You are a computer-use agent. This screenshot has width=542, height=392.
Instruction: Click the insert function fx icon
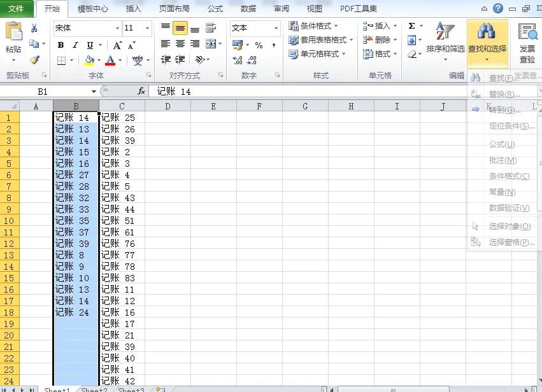pos(141,91)
